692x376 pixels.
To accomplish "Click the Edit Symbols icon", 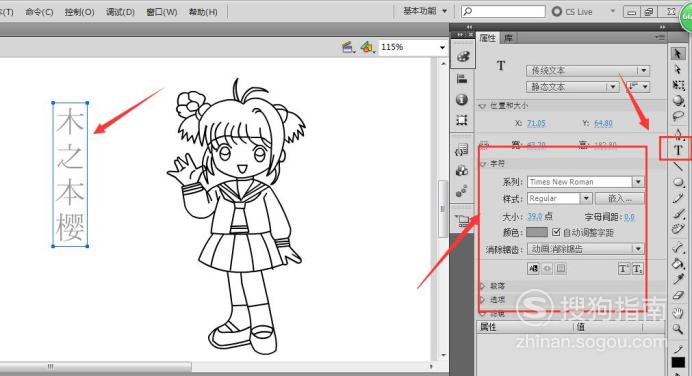I will click(367, 47).
